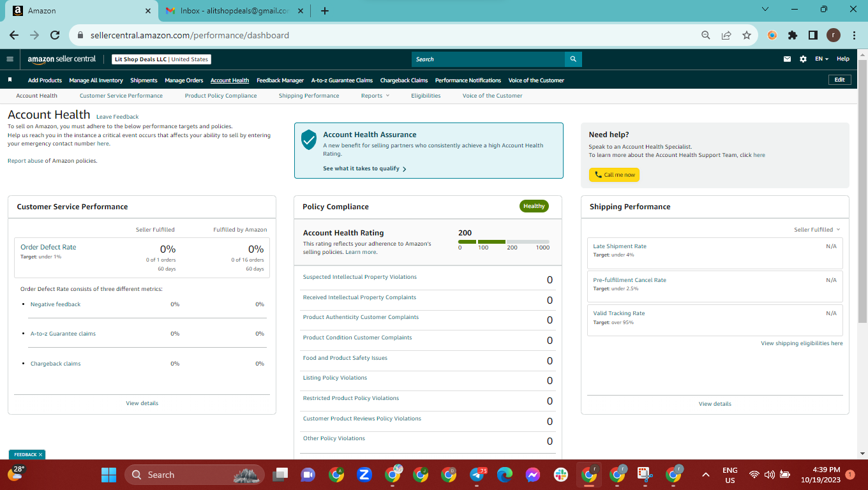Open Lit Shop Deals LLC account switcher
The height and width of the screenshot is (490, 868).
point(161,59)
